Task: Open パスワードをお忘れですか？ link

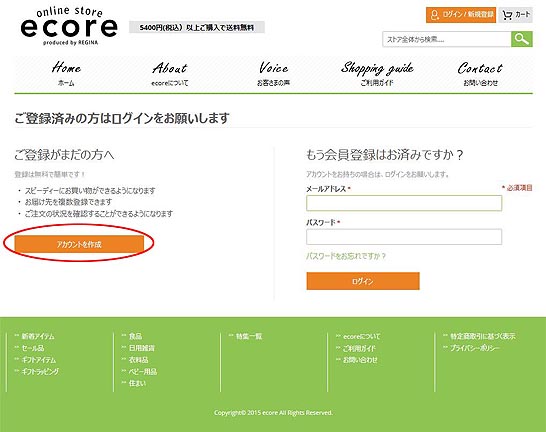Action: [346, 256]
